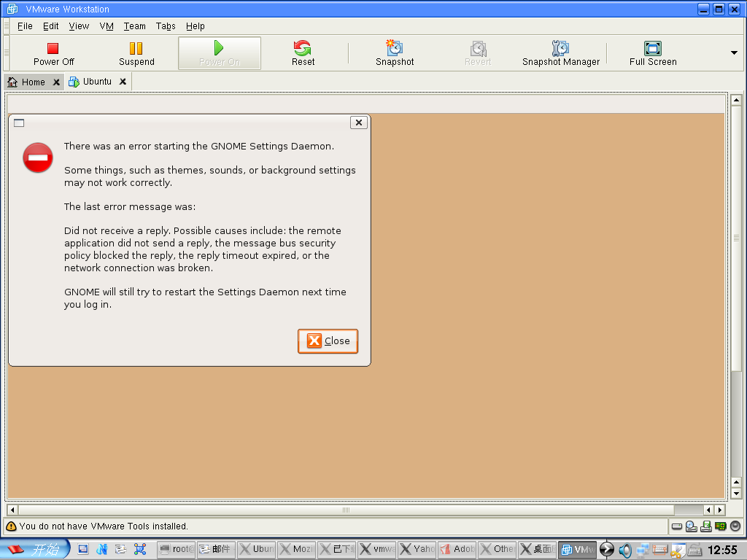Click the vertical scrollbar thumb
This screenshot has width=747, height=560.
[x=736, y=238]
